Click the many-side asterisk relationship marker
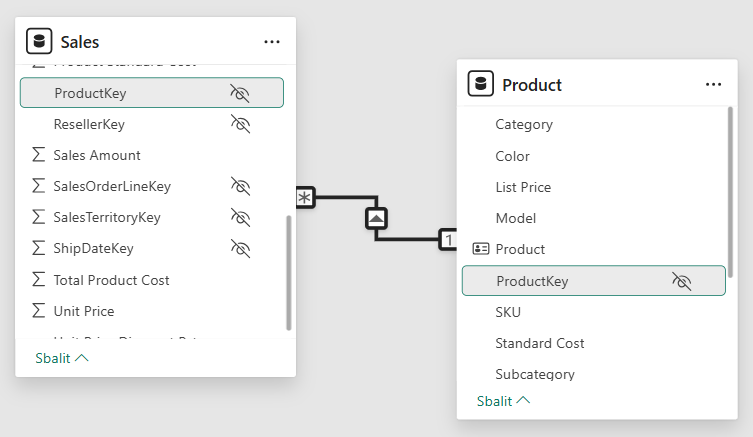This screenshot has width=753, height=437. pyautogui.click(x=305, y=197)
